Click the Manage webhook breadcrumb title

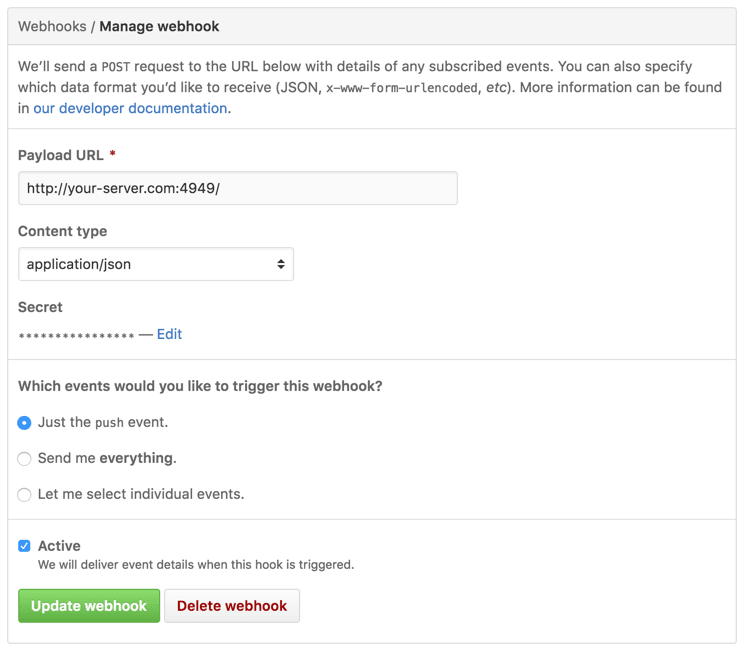point(159,26)
